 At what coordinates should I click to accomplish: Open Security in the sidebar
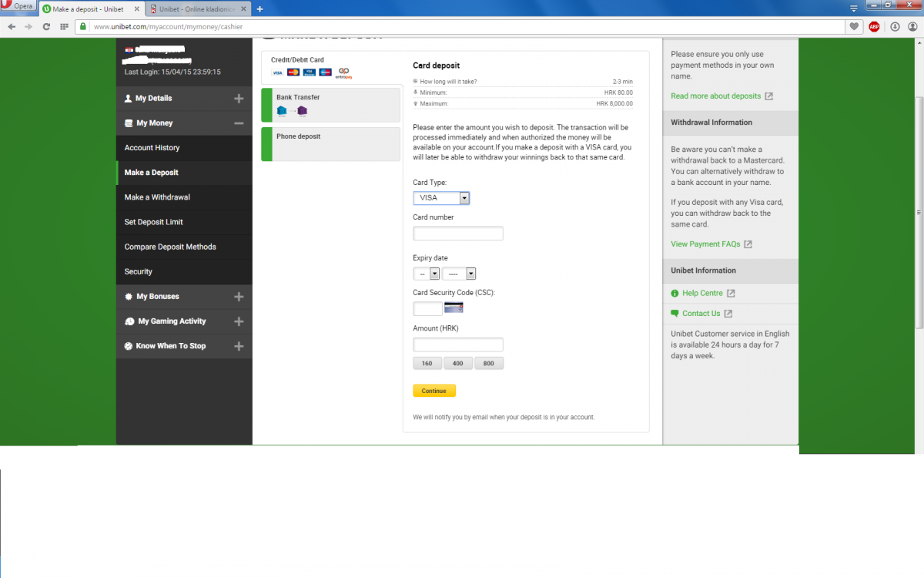tap(184, 271)
